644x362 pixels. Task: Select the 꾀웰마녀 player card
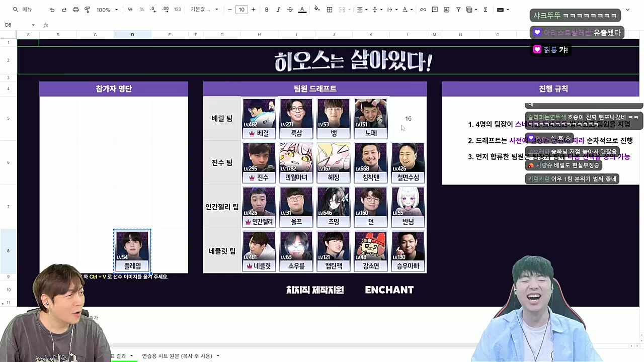point(296,162)
